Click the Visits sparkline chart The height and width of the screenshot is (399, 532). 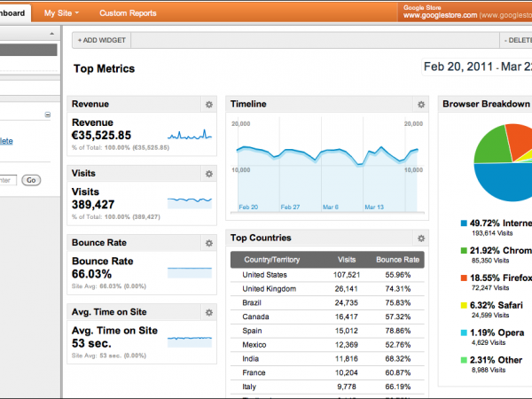coord(190,203)
